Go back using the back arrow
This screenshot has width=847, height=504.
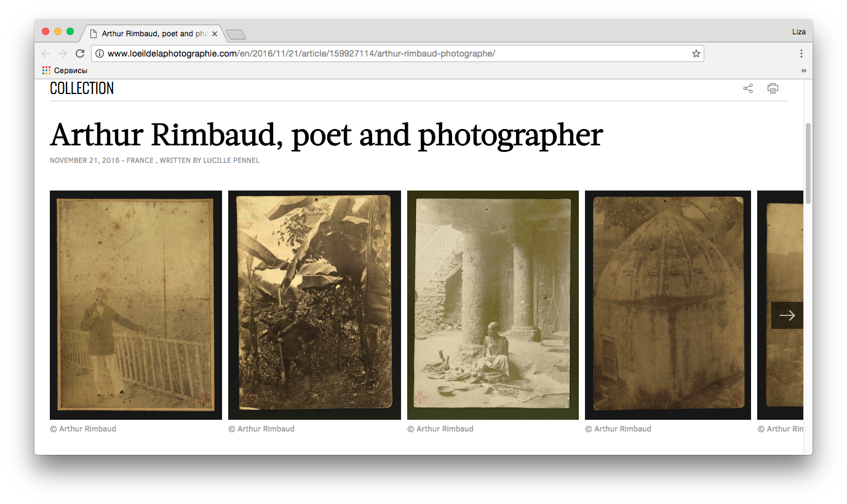point(46,53)
